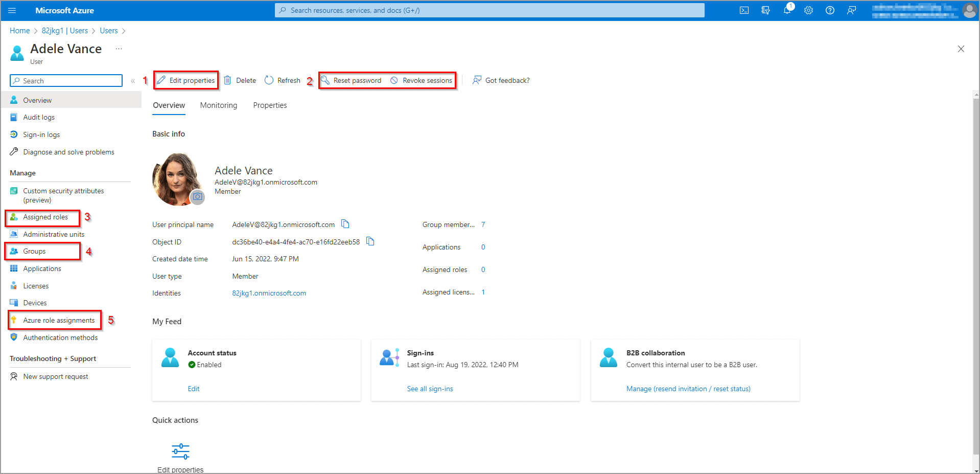
Task: Click Revoke sessions
Action: (x=422, y=80)
